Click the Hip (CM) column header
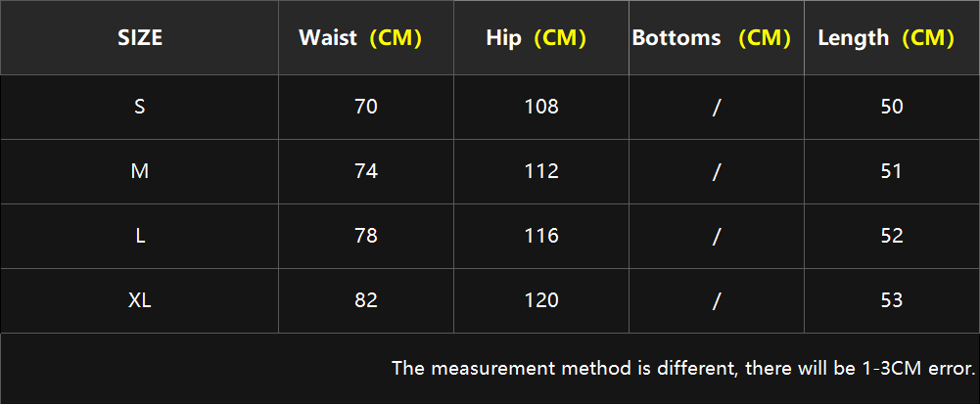Viewport: 980px width, 405px height. click(541, 38)
